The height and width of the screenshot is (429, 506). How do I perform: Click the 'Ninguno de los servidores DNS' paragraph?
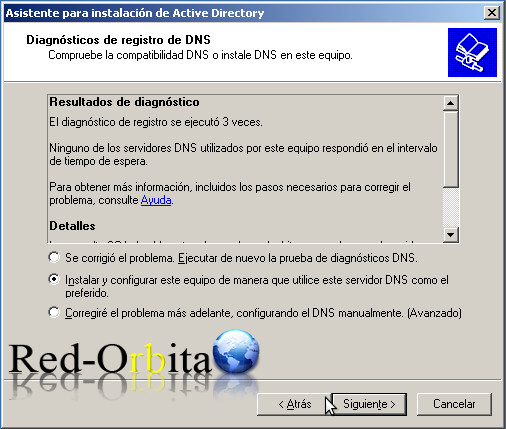(x=243, y=154)
